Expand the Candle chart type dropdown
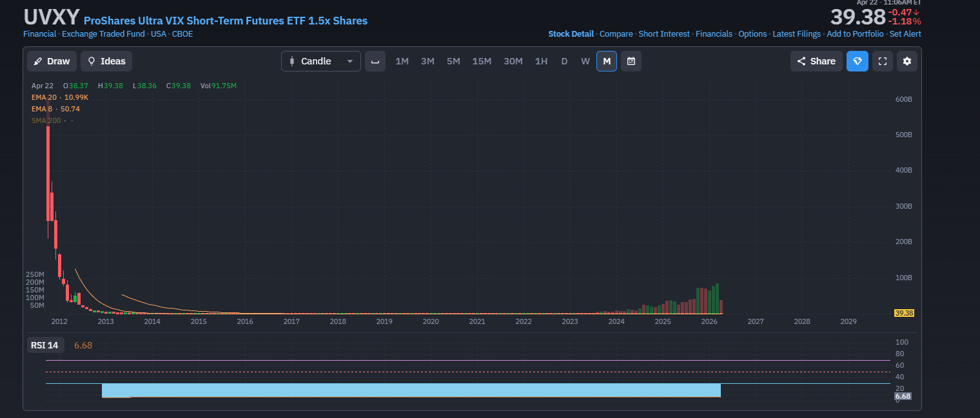The width and height of the screenshot is (980, 418). pyautogui.click(x=321, y=61)
